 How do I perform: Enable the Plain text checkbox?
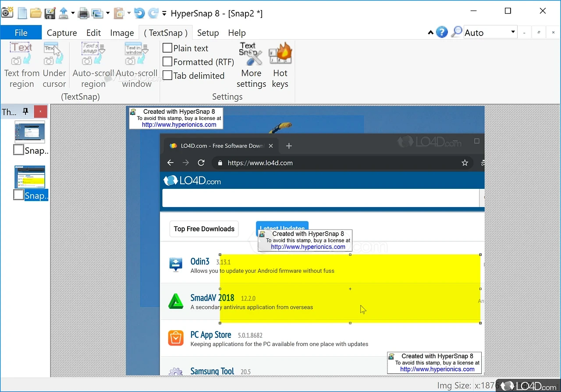click(167, 48)
